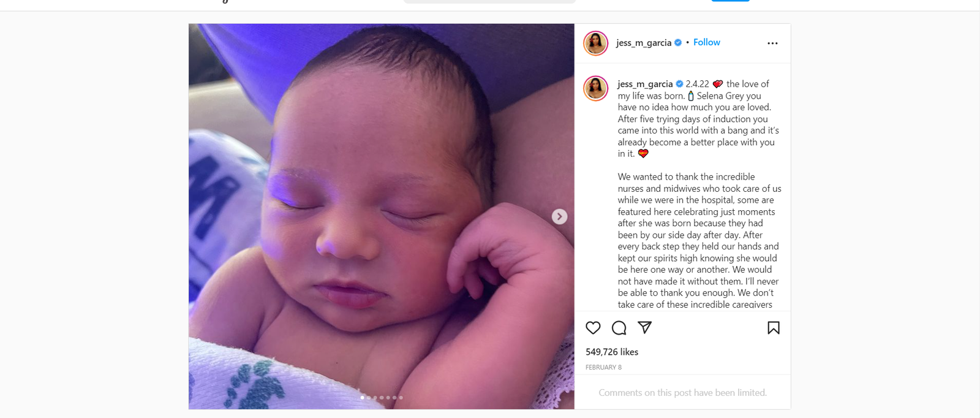Open comments via the speech bubble icon
Screen dimensions: 980x418
click(x=619, y=328)
